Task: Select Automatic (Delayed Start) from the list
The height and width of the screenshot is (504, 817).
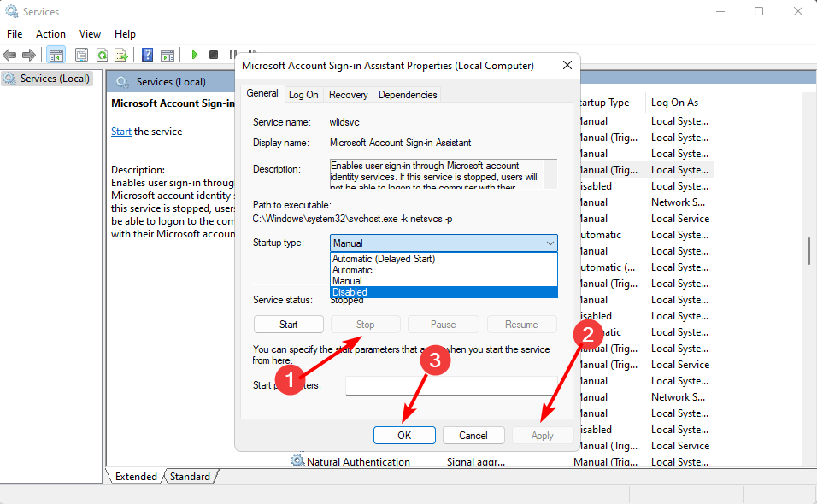Action: point(383,259)
